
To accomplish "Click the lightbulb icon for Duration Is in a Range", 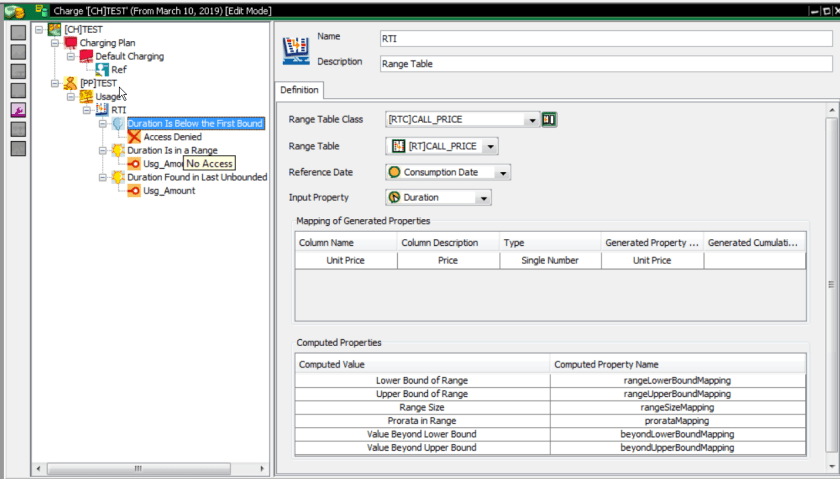I will [x=118, y=150].
